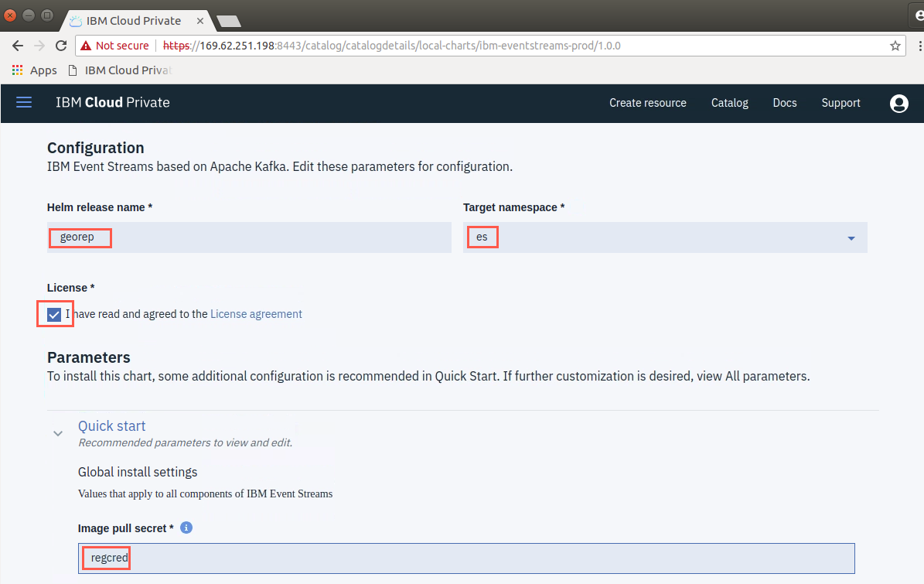This screenshot has height=584, width=924.
Task: Go back with the browser back arrow
Action: click(18, 46)
